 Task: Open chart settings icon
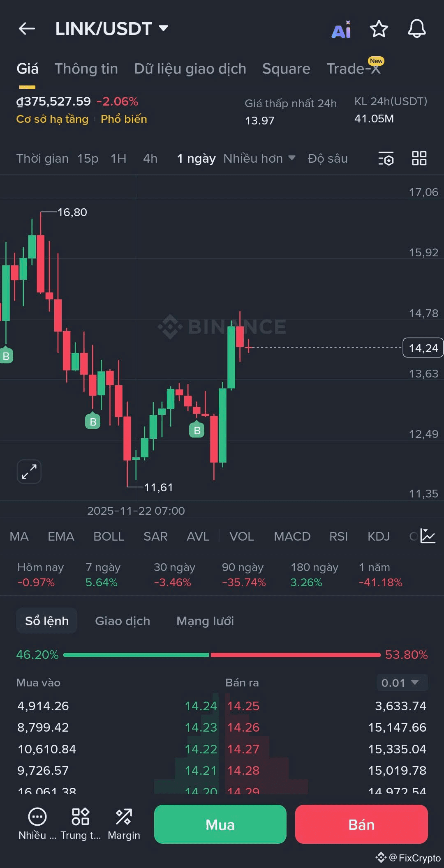[386, 159]
